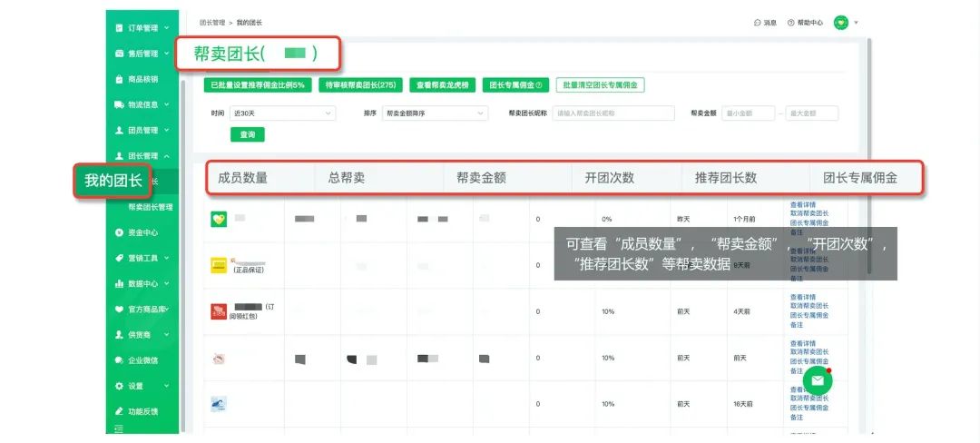
Task: Click the 最小金额 input field
Action: pyautogui.click(x=748, y=113)
